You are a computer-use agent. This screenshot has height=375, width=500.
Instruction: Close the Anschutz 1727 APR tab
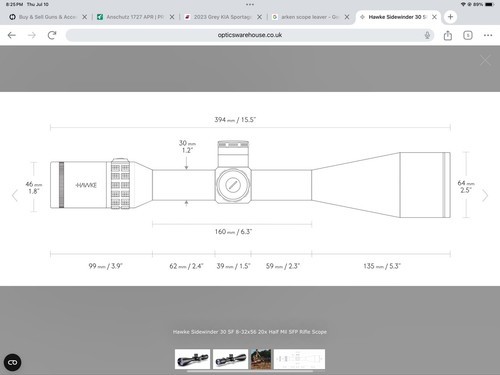click(172, 17)
